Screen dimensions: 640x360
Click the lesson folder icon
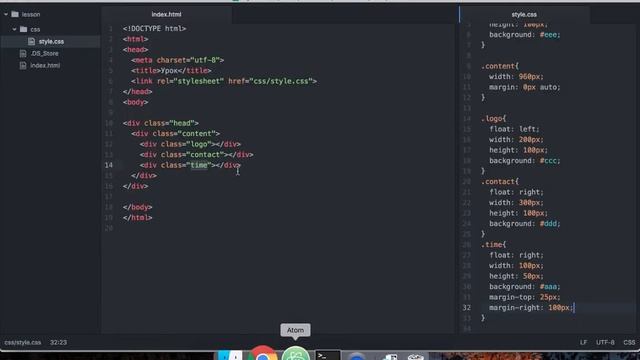point(15,14)
